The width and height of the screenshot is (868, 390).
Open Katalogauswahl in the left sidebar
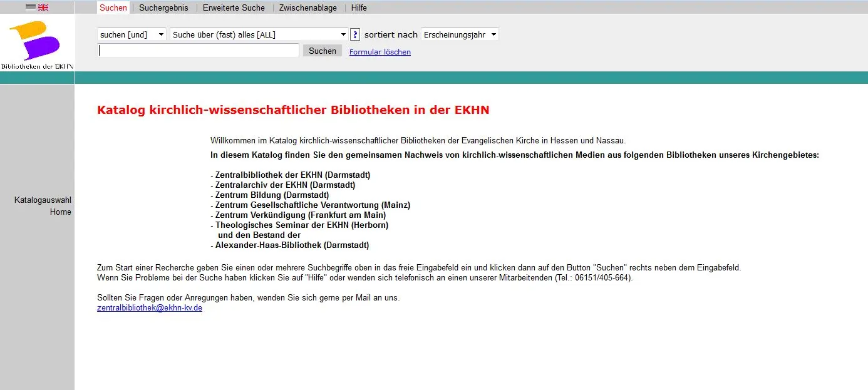pyautogui.click(x=43, y=200)
